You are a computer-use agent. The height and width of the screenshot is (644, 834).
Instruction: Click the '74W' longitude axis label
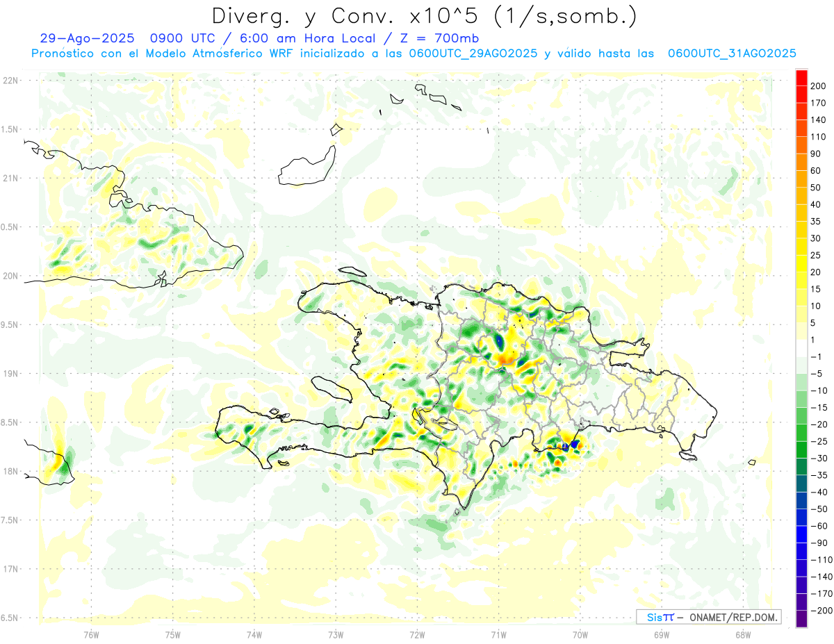click(x=254, y=634)
